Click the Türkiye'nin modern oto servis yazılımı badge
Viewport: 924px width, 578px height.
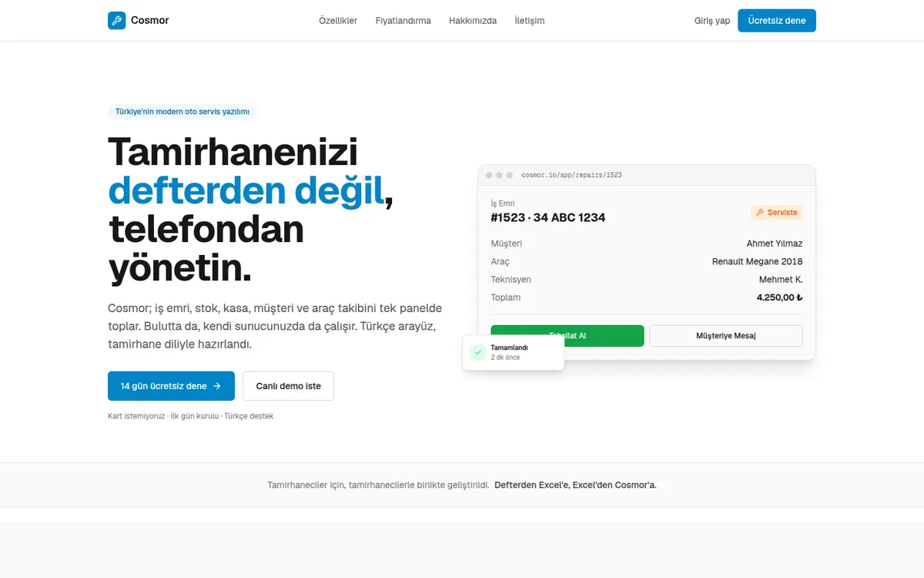182,112
